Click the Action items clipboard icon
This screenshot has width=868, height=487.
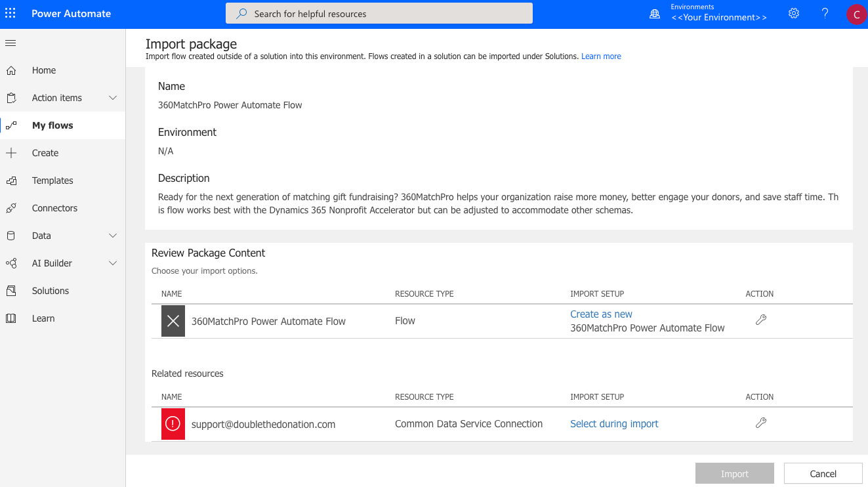coord(10,98)
